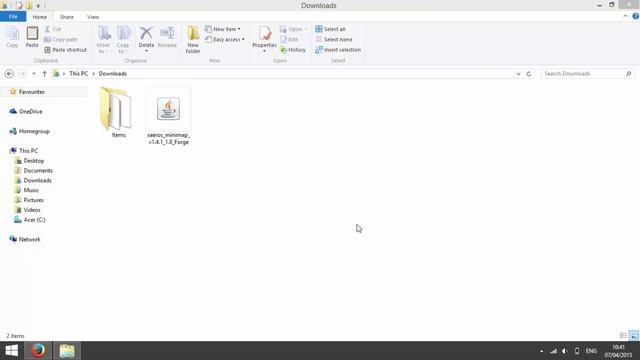Select Pictures in the navigation pane
The width and height of the screenshot is (640, 360).
point(29,200)
